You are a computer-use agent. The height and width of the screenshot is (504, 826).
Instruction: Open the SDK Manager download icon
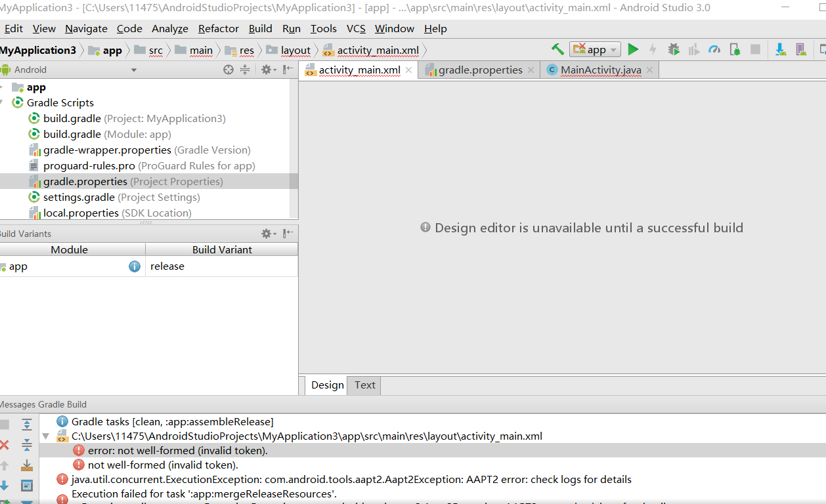coord(780,49)
